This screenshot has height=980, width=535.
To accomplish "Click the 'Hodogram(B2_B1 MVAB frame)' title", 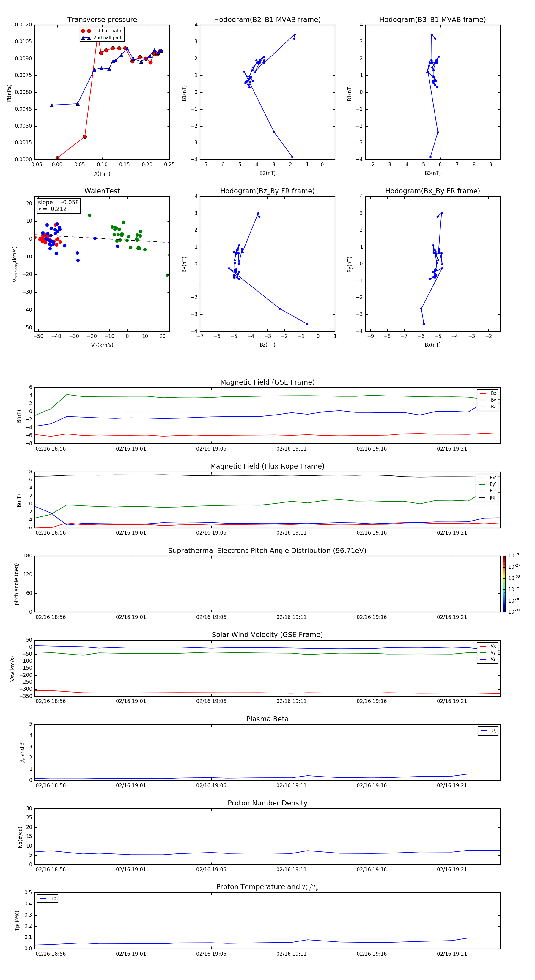I will point(267,19).
